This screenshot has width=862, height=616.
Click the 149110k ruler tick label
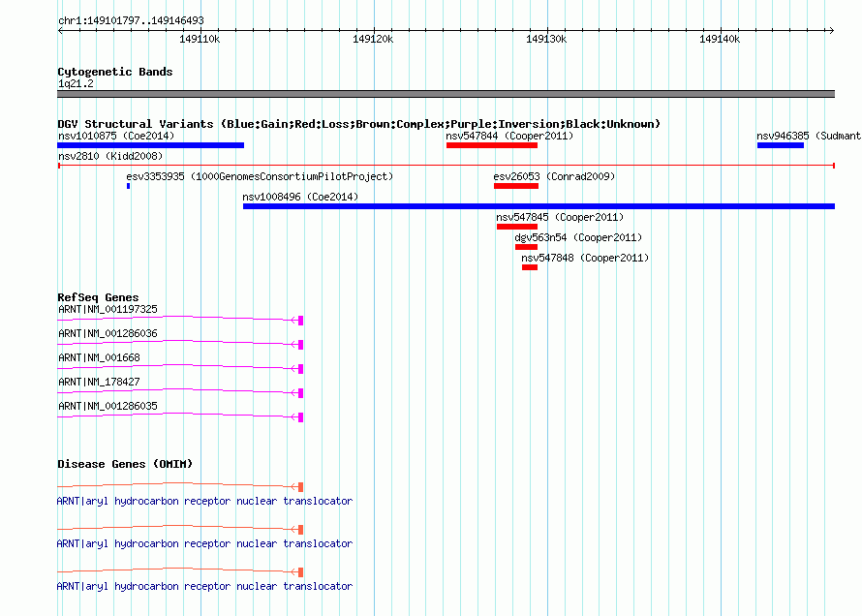coord(200,39)
